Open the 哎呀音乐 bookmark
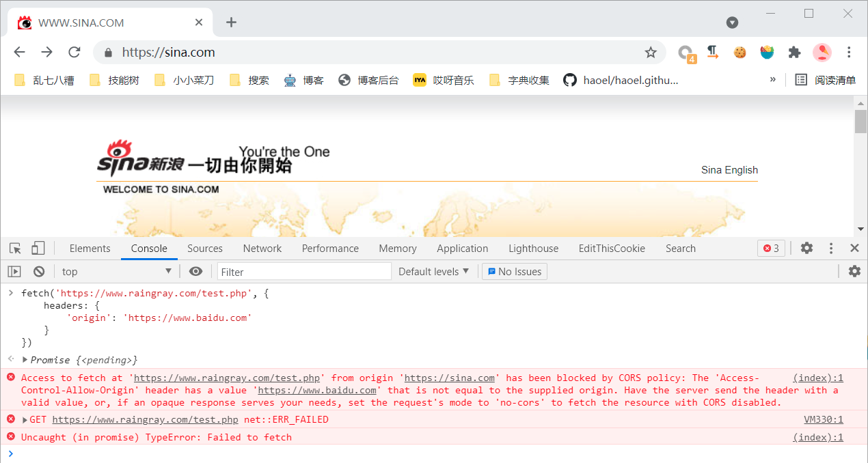The image size is (868, 463). pyautogui.click(x=444, y=80)
